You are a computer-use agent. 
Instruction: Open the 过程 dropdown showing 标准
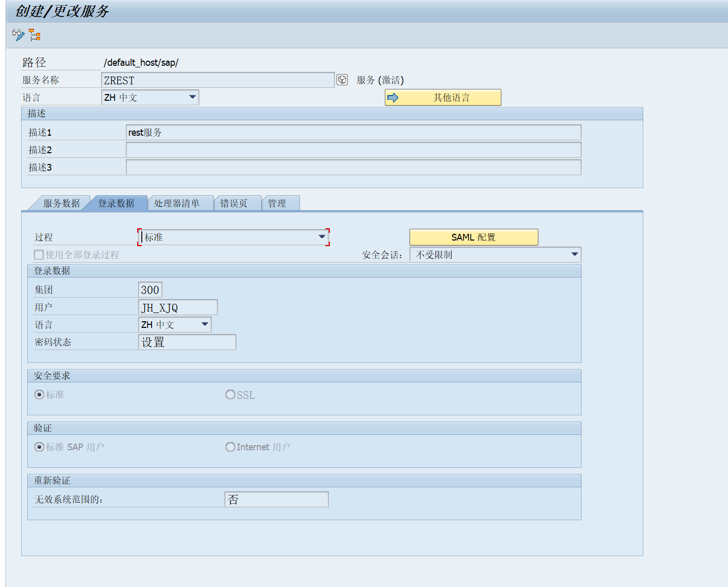(x=322, y=237)
